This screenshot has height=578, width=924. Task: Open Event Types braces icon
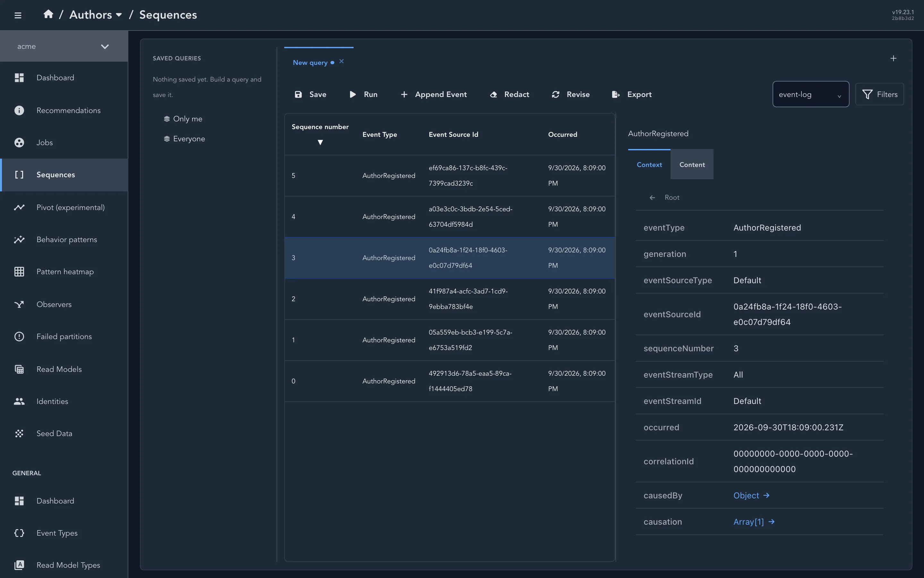pos(19,533)
